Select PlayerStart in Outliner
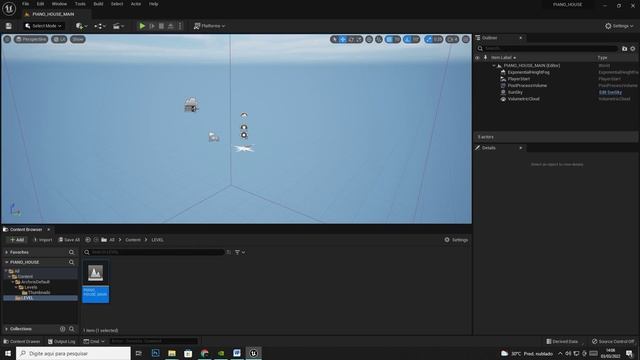Image resolution: width=640 pixels, height=360 pixels. [x=519, y=79]
